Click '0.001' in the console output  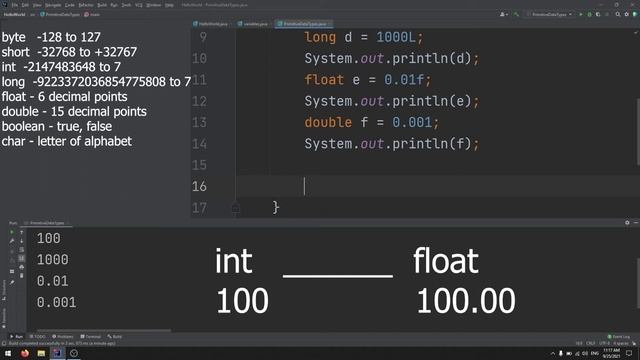pyautogui.click(x=56, y=302)
